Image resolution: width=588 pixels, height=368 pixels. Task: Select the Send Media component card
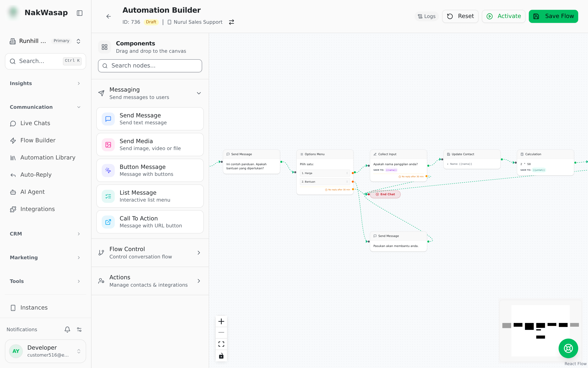click(150, 145)
